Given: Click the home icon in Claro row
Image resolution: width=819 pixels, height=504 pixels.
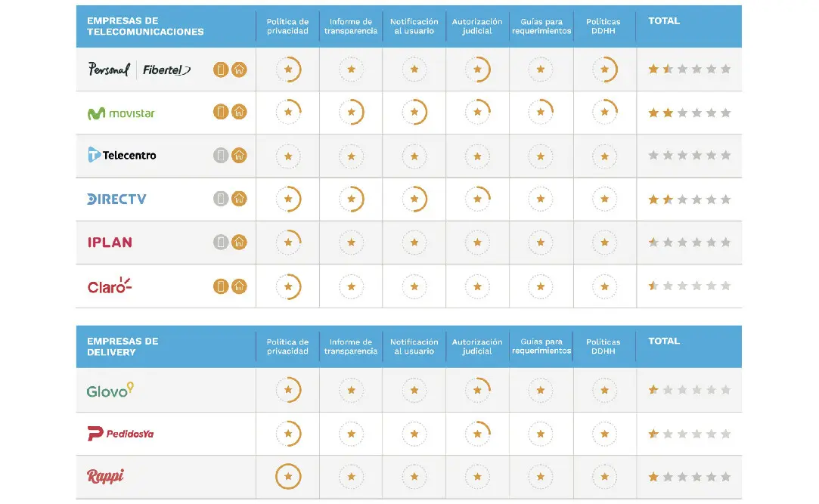Looking at the screenshot, I should pos(239,286).
